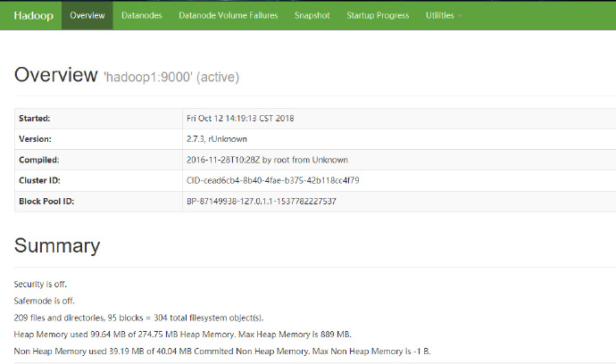The height and width of the screenshot is (364, 616).
Task: Select compiled value 2016-11-28T10:28Z by root
Action: (267, 160)
